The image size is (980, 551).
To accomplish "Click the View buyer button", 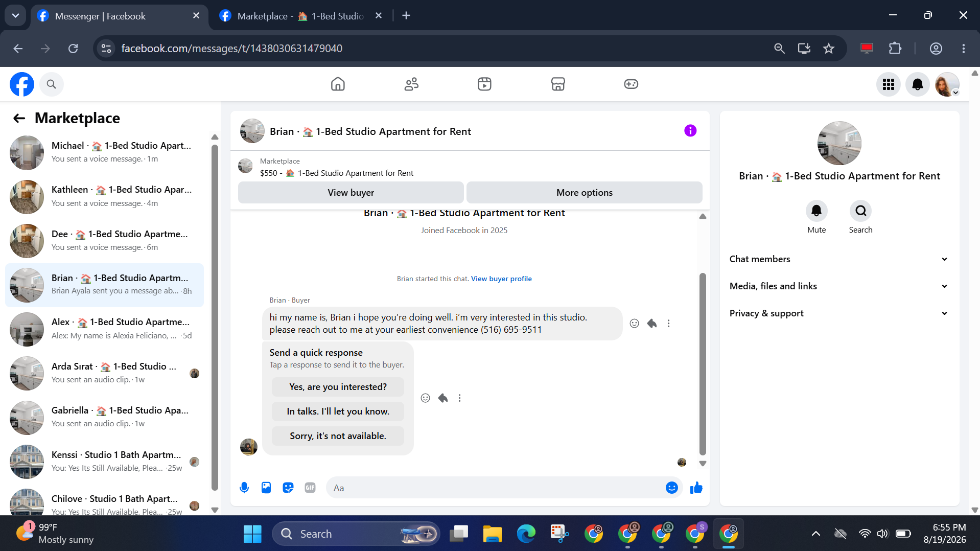I will point(351,193).
